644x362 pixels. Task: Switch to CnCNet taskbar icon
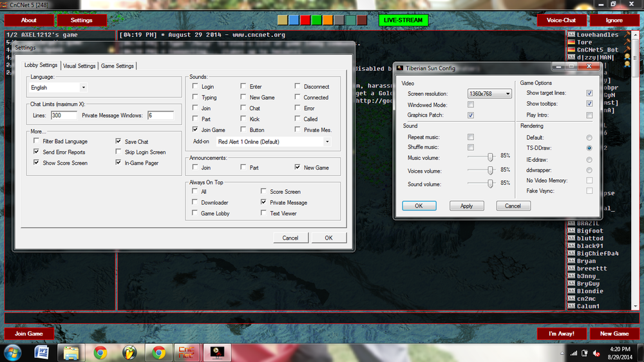[x=187, y=352]
